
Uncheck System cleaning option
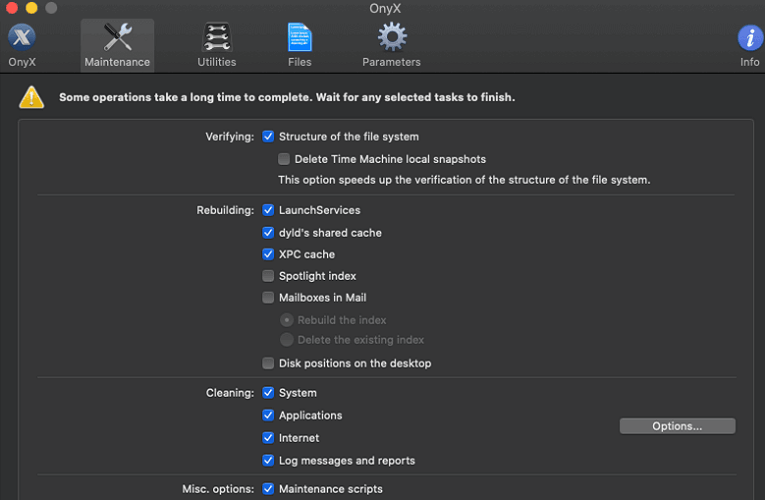tap(268, 392)
